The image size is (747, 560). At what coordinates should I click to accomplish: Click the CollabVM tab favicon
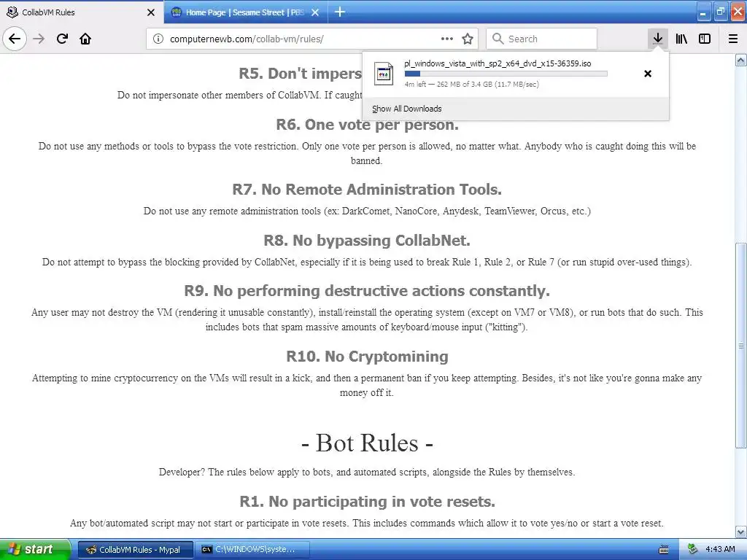click(x=12, y=12)
